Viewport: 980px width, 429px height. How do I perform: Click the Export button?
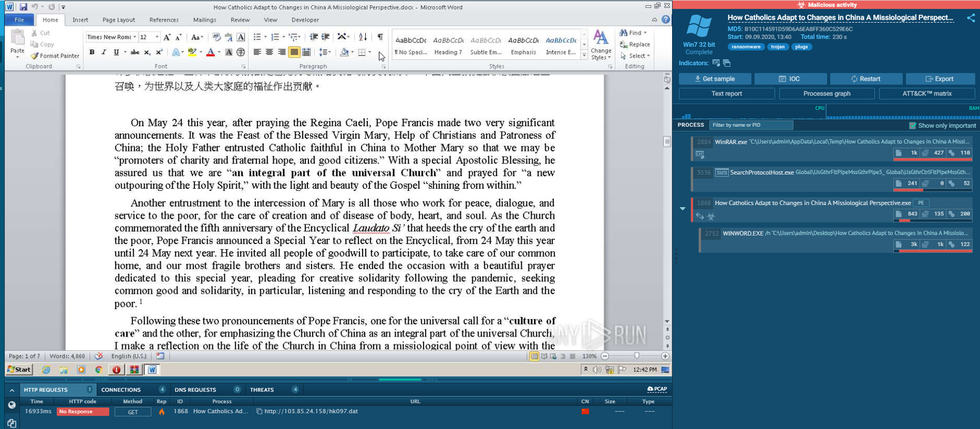(940, 79)
